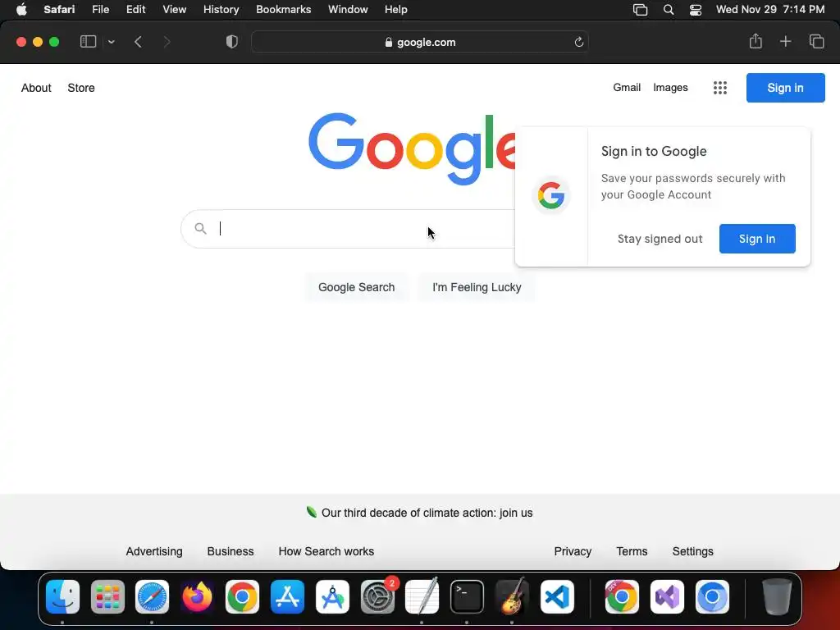This screenshot has width=840, height=630.
Task: Open the File menu
Action: (x=100, y=10)
